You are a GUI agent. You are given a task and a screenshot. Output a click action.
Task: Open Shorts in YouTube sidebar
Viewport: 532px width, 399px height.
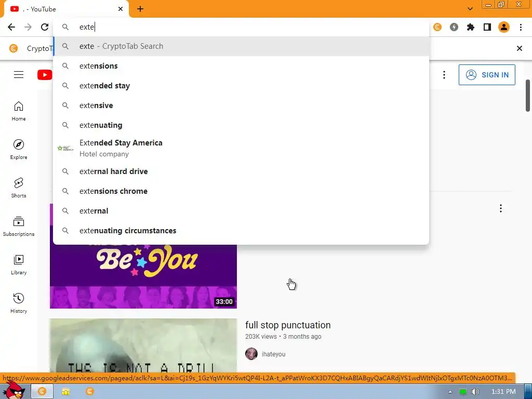pos(19,188)
